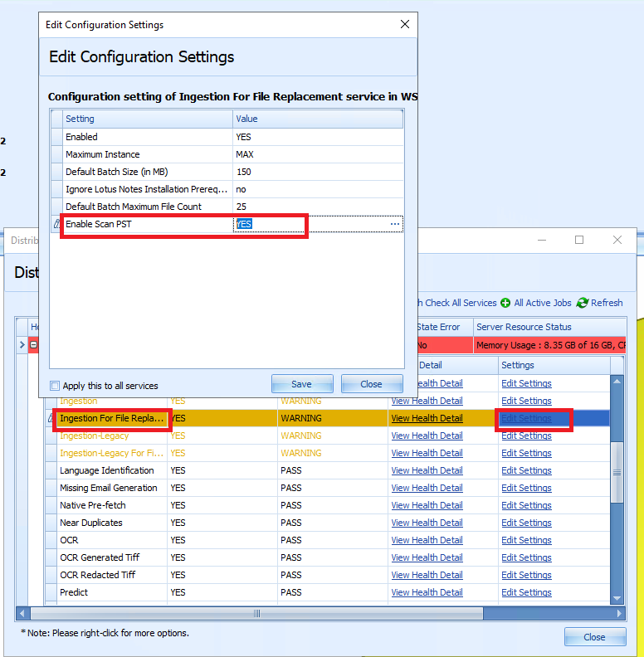The width and height of the screenshot is (644, 657).
Task: Click the vertical scrollbar thumb in services list
Action: click(617, 472)
